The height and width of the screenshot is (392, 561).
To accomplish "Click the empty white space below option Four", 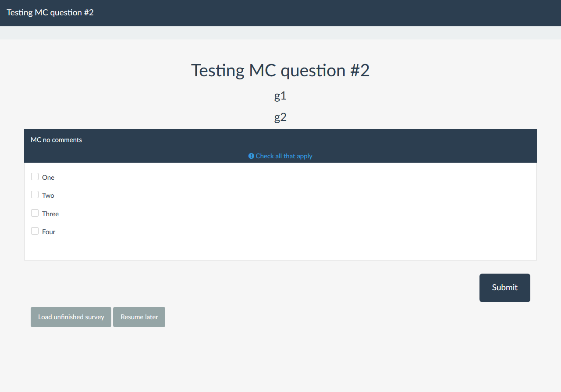I will point(280,249).
